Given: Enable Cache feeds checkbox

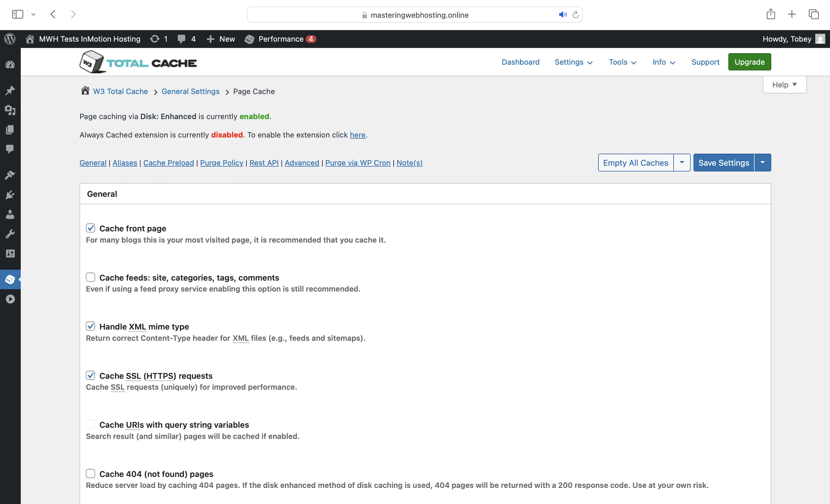Looking at the screenshot, I should 90,277.
